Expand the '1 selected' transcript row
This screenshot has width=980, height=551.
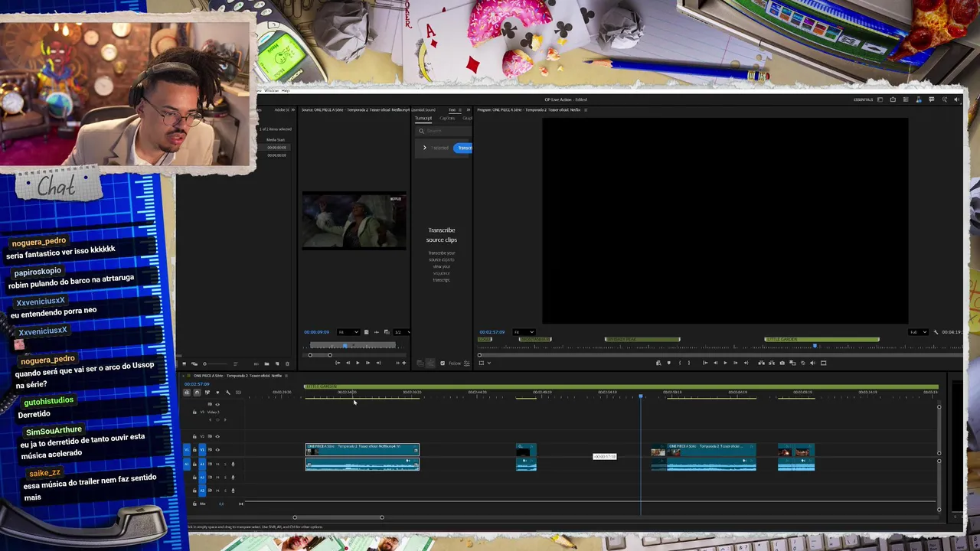pos(425,148)
